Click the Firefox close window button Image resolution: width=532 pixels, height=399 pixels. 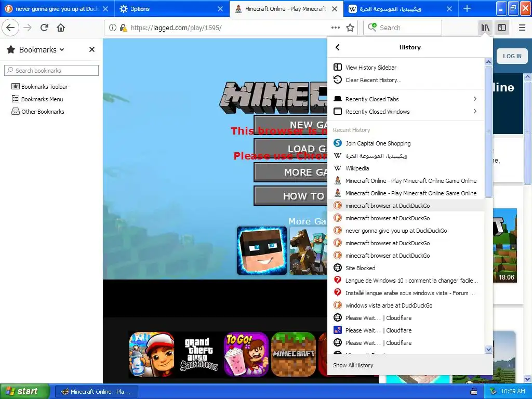coord(526,8)
